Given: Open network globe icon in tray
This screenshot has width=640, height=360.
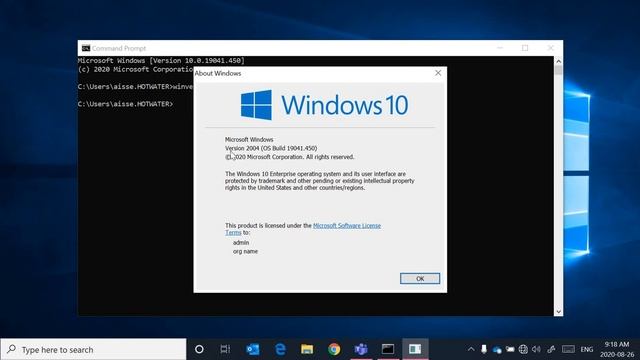Looking at the screenshot, I should pyautogui.click(x=523, y=349).
